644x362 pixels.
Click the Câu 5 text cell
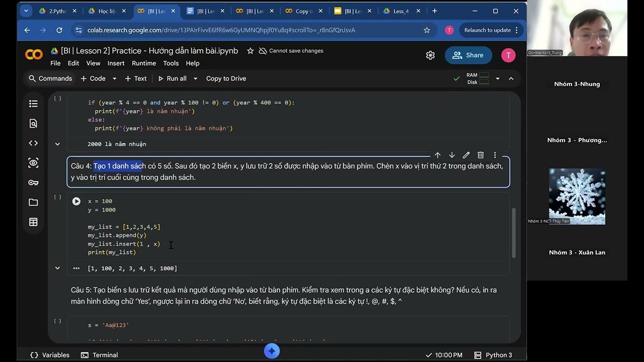tap(288, 296)
